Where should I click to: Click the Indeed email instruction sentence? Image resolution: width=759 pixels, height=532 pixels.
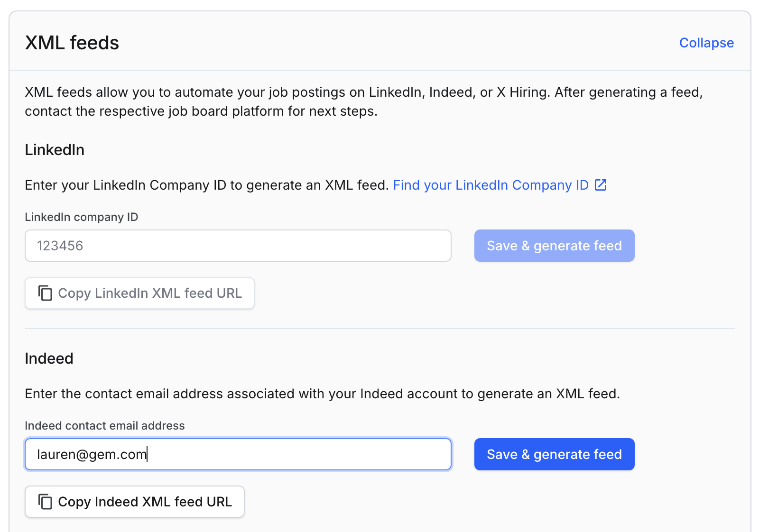(x=323, y=394)
